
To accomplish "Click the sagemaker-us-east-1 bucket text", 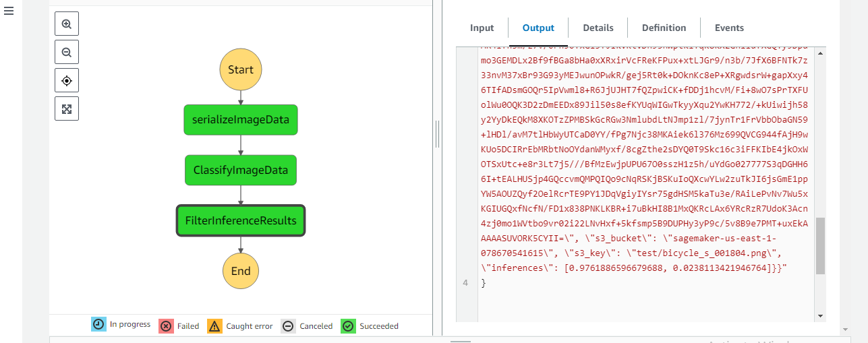I will click(724, 239).
